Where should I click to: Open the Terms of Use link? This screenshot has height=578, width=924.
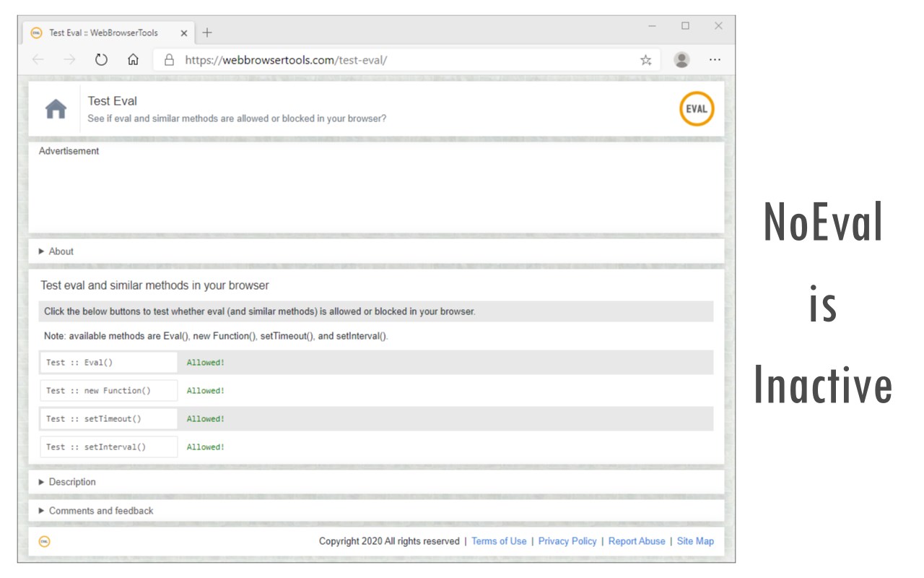(499, 541)
